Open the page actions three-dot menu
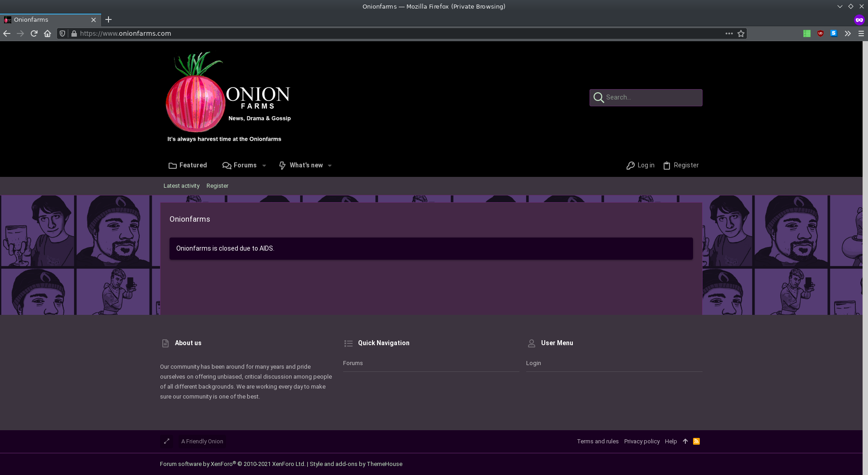 coord(729,33)
